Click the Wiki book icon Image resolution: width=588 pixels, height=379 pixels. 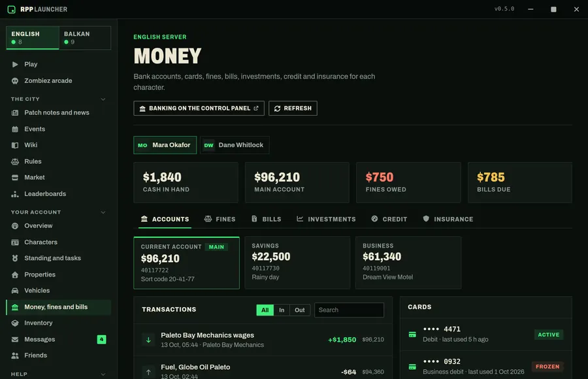15,145
